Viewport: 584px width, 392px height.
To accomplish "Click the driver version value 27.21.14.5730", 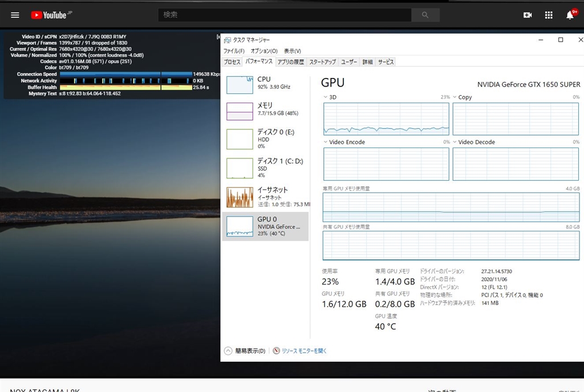I will (x=497, y=272).
